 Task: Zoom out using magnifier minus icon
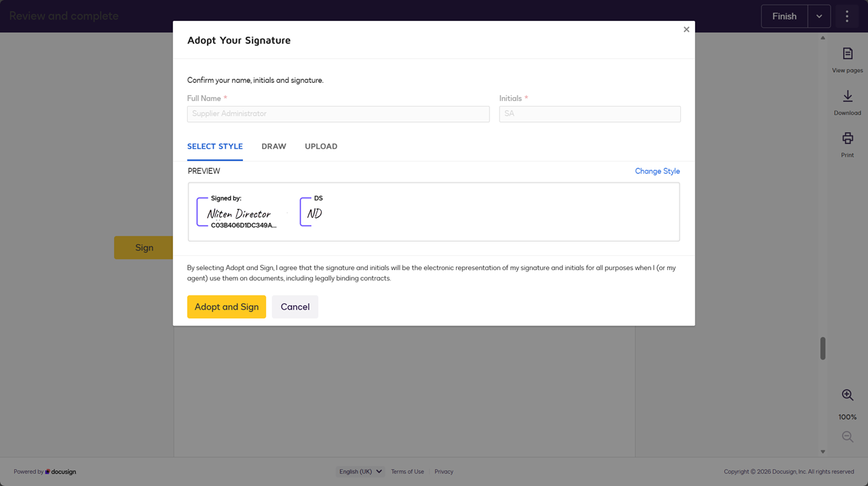tap(847, 437)
